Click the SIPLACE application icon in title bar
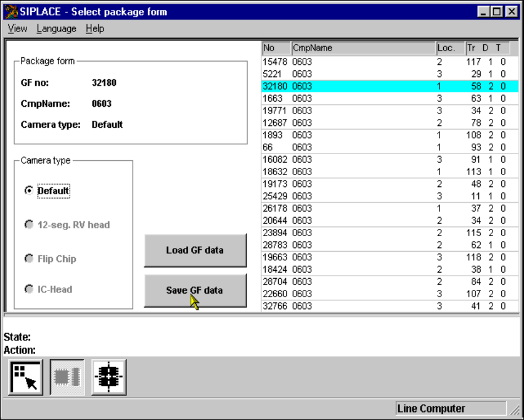The image size is (524, 420). (10, 12)
